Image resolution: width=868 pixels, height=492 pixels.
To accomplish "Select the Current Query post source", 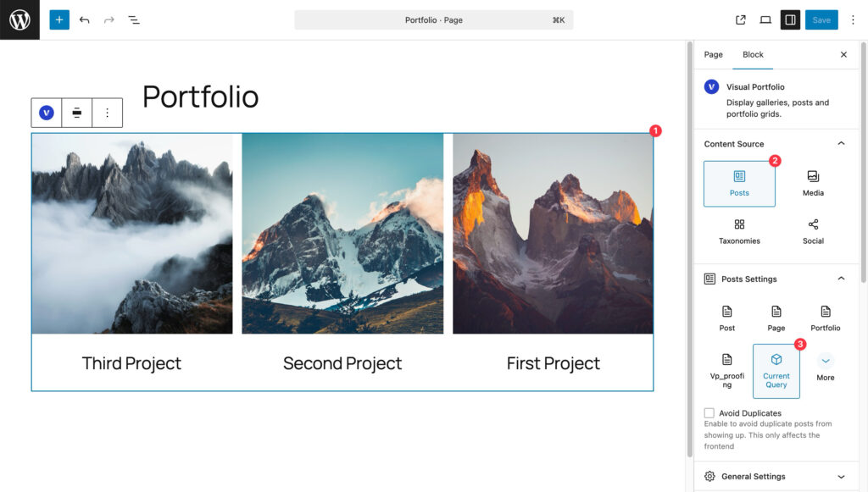I will point(776,371).
